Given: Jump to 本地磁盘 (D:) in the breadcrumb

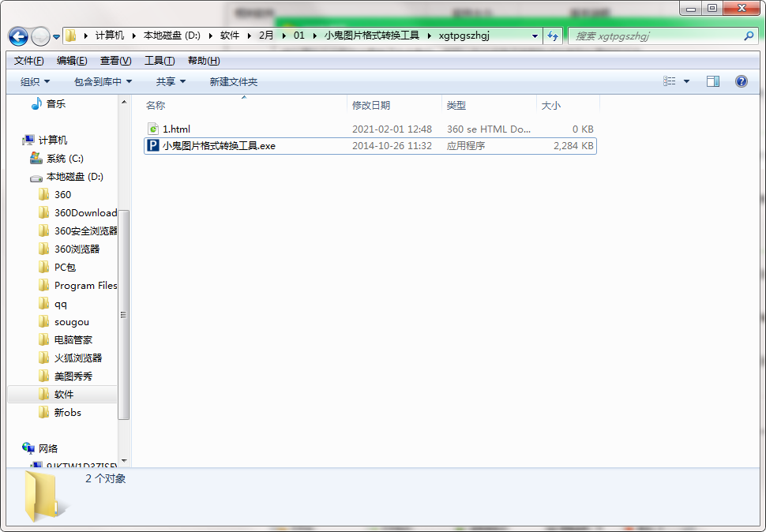Looking at the screenshot, I should (172, 36).
